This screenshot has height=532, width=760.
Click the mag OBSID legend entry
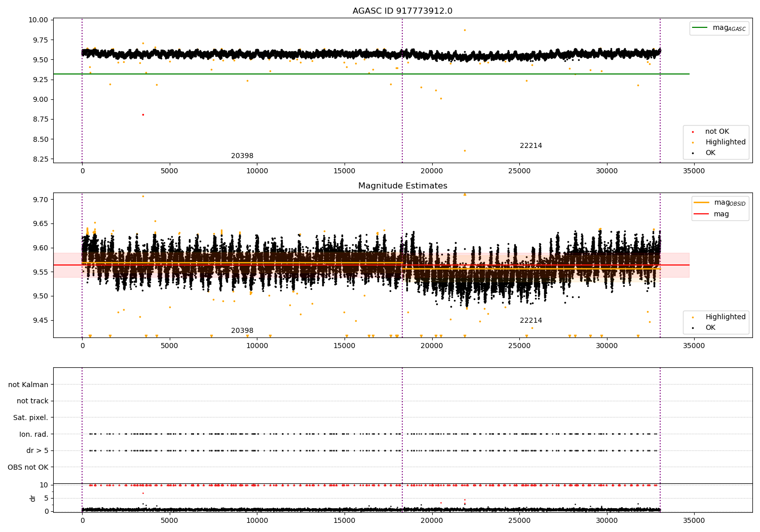(x=719, y=203)
